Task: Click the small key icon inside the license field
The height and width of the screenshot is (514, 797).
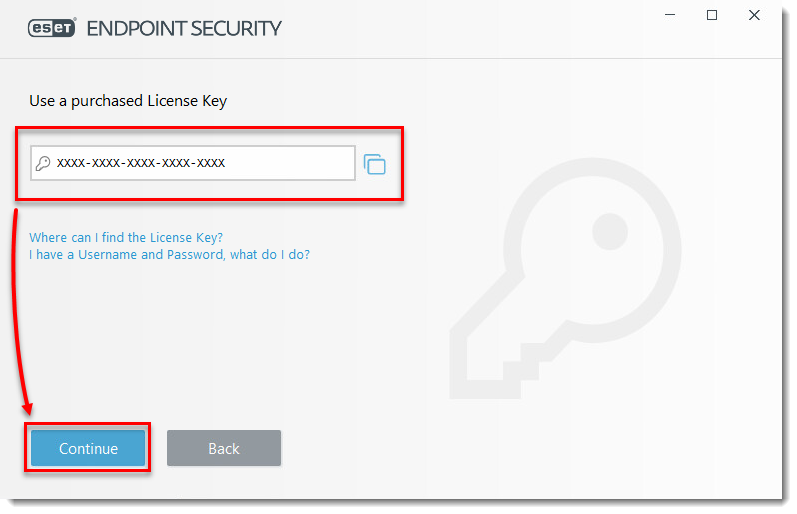Action: (x=43, y=163)
